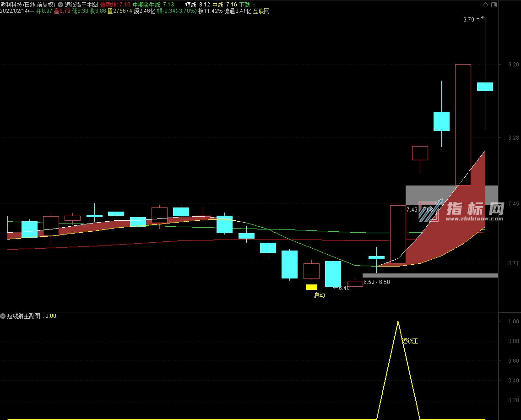Select the opening price 开8.97
This screenshot has width=521, height=420.
point(44,11)
